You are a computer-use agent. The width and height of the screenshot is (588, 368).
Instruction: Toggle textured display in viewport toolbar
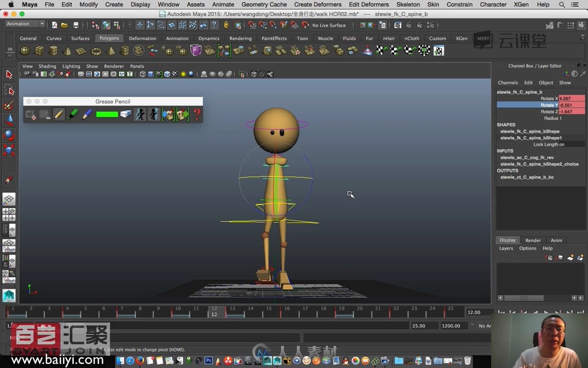tap(175, 74)
